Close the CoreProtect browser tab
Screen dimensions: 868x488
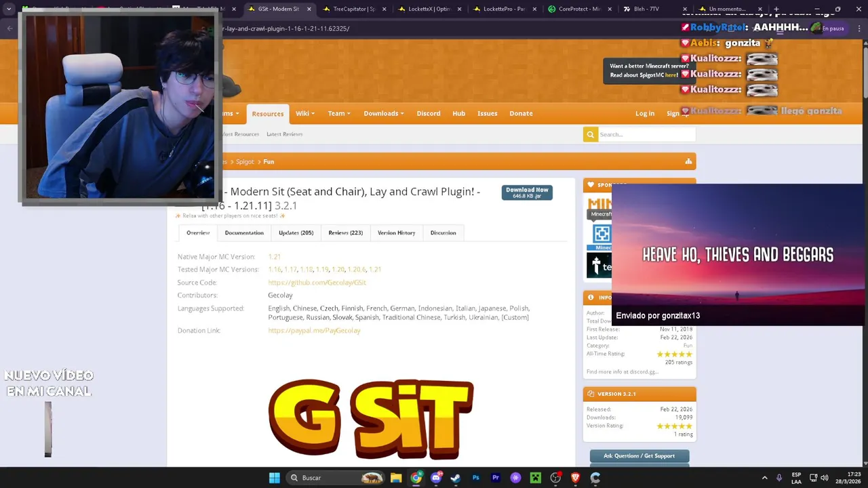pos(609,9)
